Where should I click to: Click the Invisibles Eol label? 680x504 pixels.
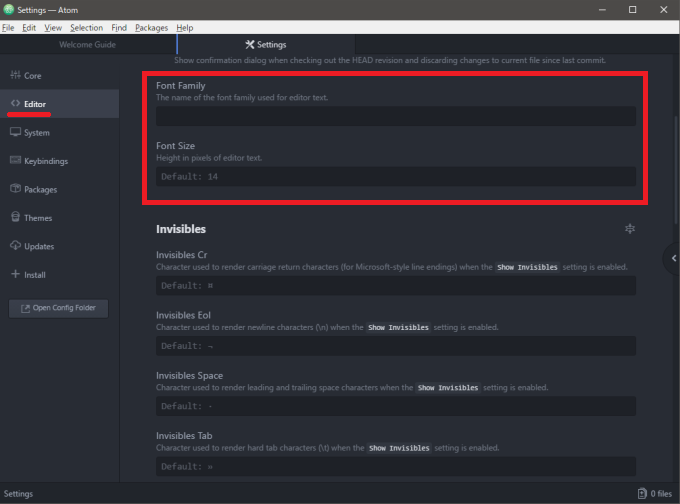click(183, 315)
